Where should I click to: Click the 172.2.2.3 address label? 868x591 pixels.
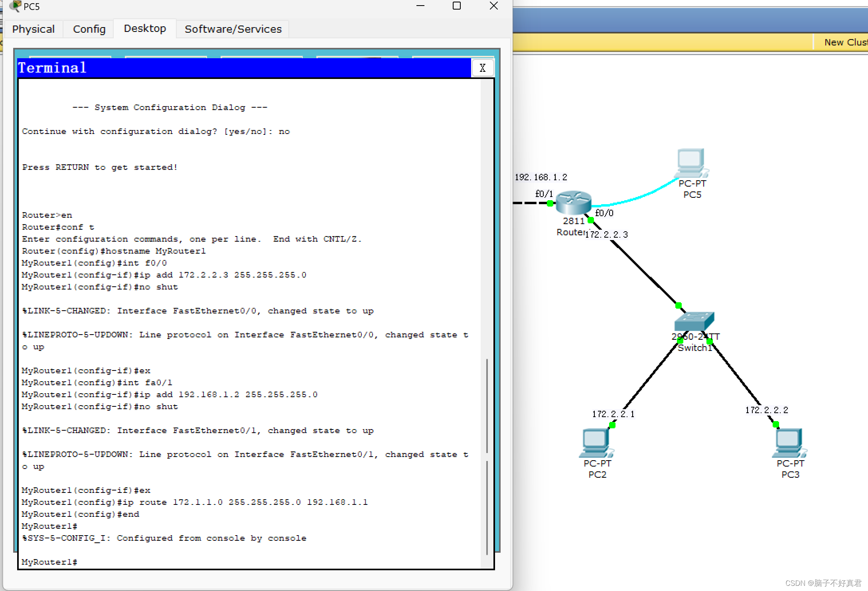coord(606,234)
